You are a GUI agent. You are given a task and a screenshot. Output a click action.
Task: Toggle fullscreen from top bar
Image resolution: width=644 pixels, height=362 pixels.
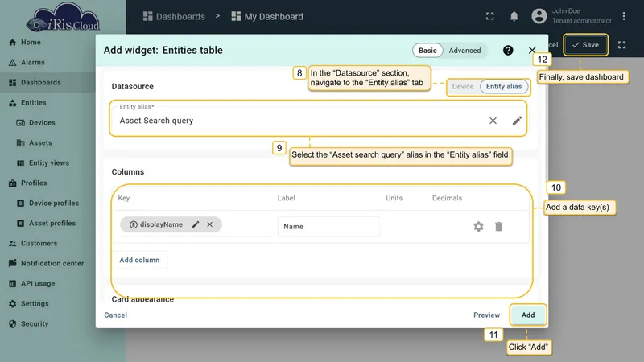pos(490,16)
